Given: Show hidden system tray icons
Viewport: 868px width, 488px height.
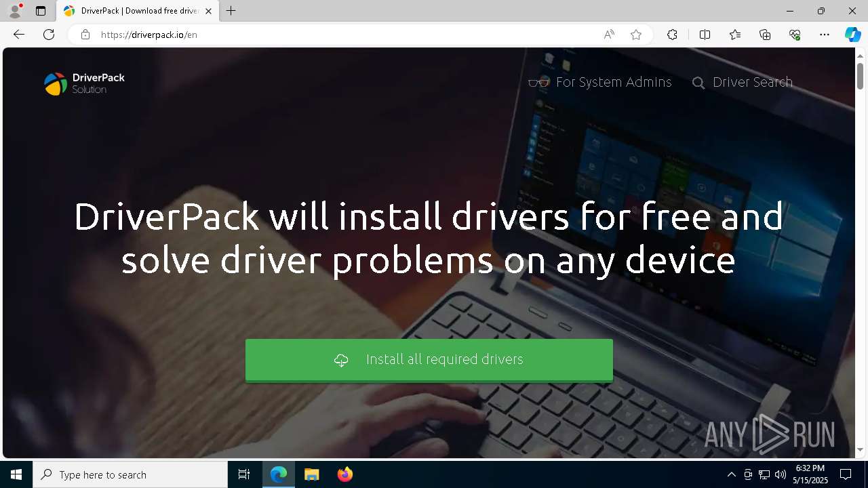Looking at the screenshot, I should (x=731, y=474).
